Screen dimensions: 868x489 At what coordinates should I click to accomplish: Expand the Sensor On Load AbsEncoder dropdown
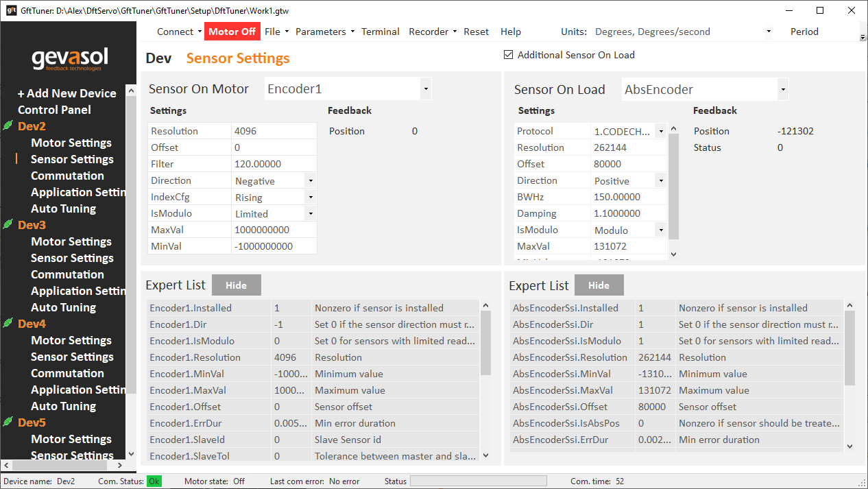click(x=783, y=89)
